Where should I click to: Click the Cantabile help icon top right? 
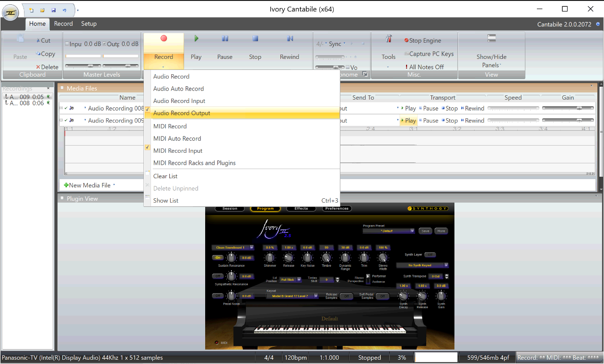click(598, 23)
